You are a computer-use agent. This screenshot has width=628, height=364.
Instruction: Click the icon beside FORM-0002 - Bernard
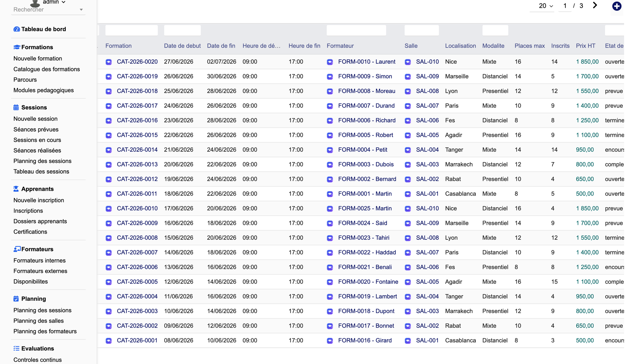click(330, 179)
